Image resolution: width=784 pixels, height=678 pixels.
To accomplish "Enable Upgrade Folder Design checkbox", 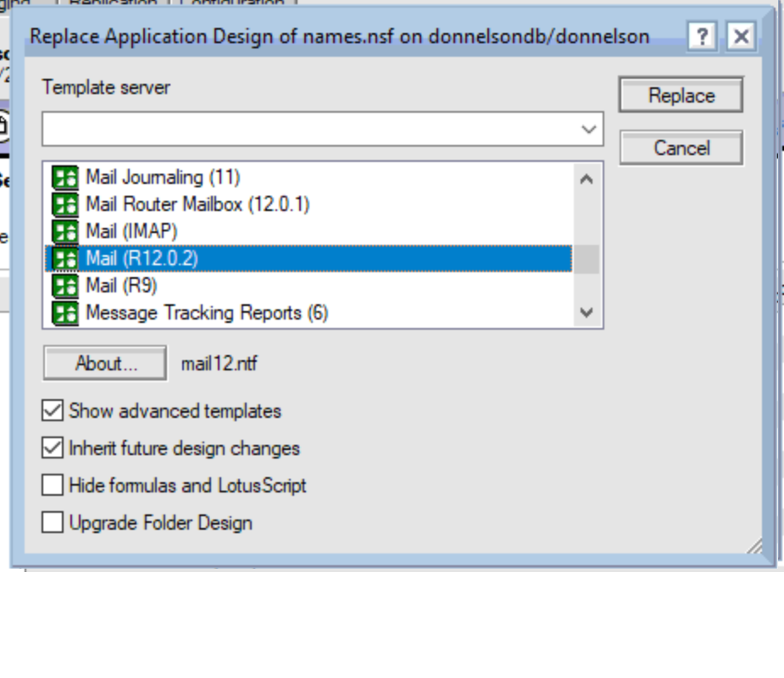I will pyautogui.click(x=53, y=523).
